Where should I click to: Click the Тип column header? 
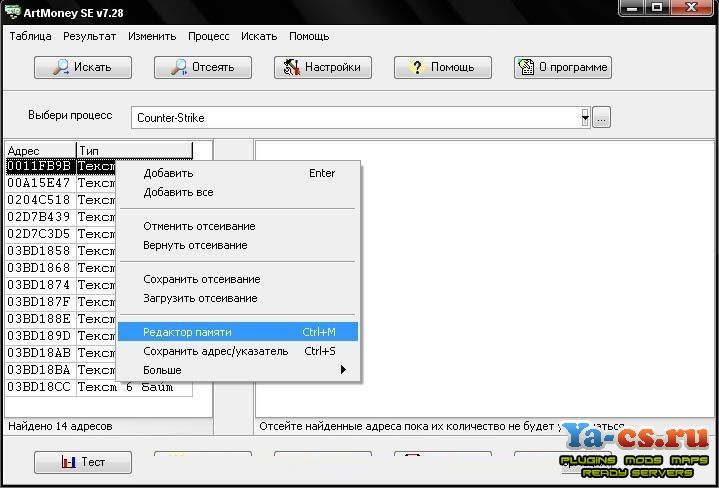[x=134, y=150]
